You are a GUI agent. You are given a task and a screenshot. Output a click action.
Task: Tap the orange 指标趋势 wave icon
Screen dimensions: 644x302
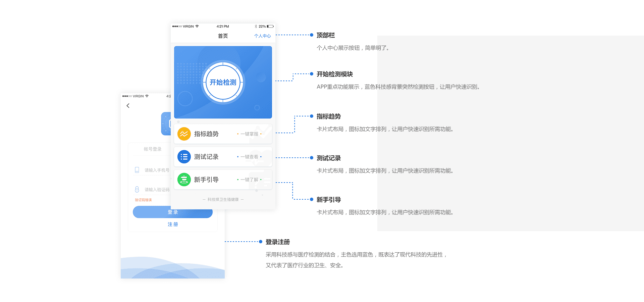(184, 134)
